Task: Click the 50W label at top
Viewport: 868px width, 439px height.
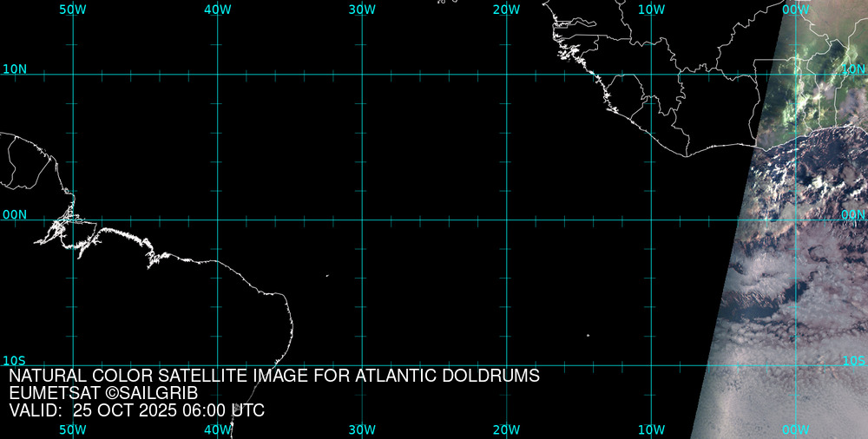Action: 72,9
